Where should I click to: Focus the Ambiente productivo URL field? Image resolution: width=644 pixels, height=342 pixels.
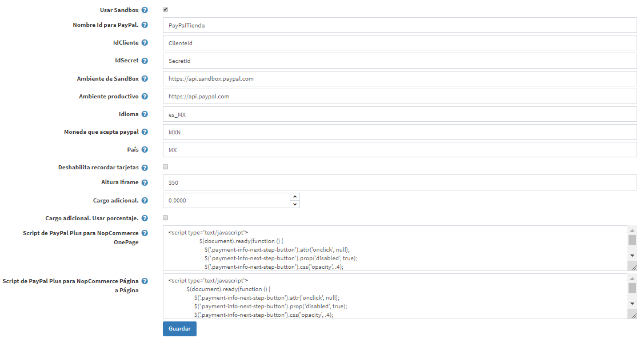(x=399, y=96)
